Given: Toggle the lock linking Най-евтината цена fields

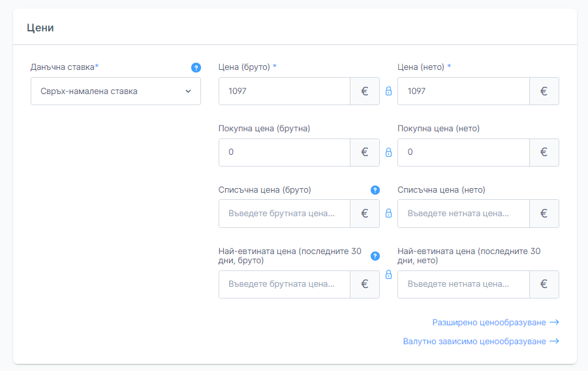Looking at the screenshot, I should [x=388, y=275].
